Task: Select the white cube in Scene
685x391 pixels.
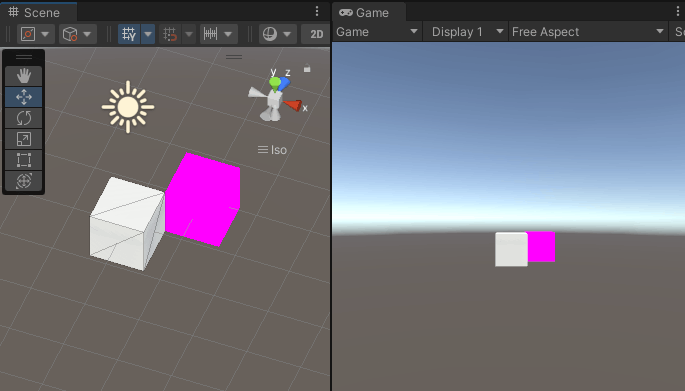Action: 127,223
